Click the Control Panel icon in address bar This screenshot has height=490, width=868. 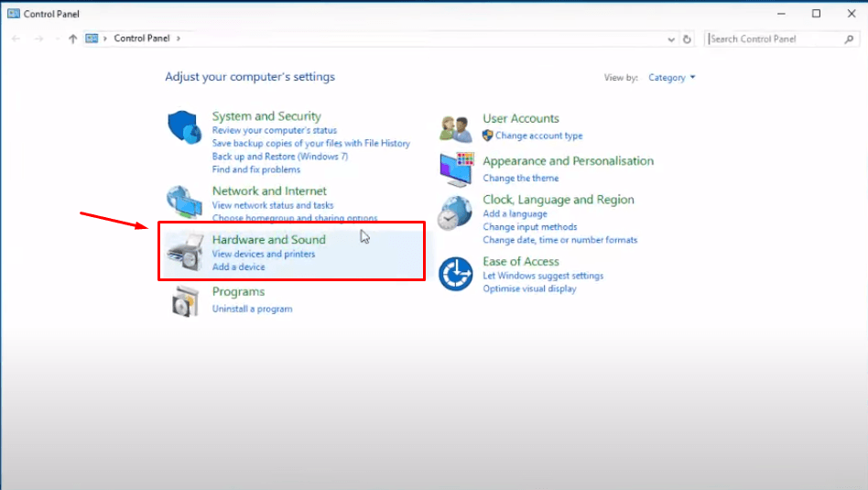[92, 38]
